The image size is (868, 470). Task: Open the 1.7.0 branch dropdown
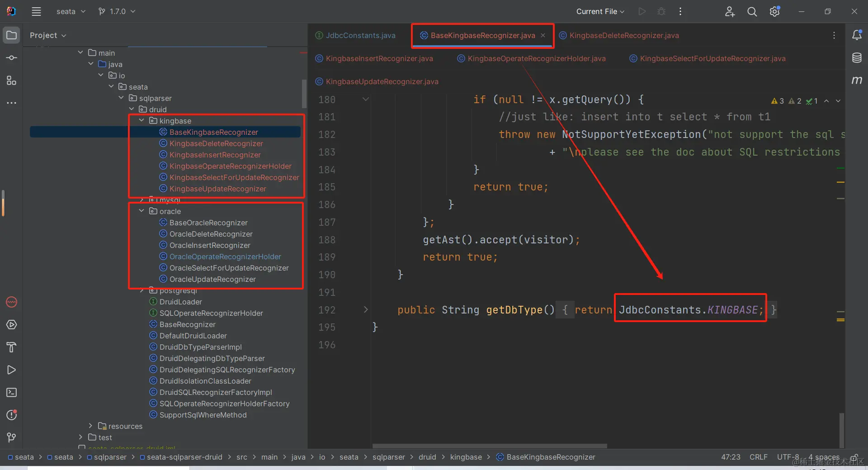coord(117,11)
